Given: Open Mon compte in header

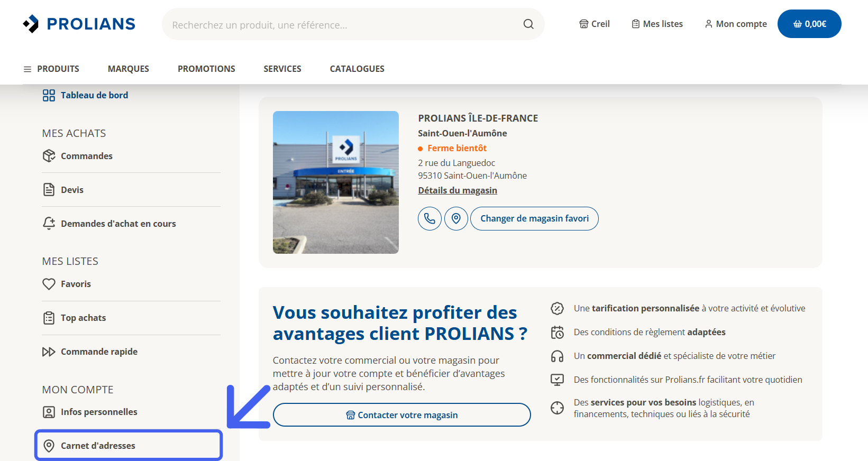Looking at the screenshot, I should (736, 24).
